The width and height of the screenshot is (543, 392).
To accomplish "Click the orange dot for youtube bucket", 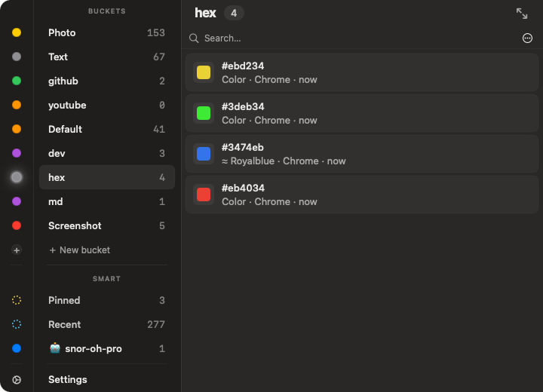I will tap(17, 105).
